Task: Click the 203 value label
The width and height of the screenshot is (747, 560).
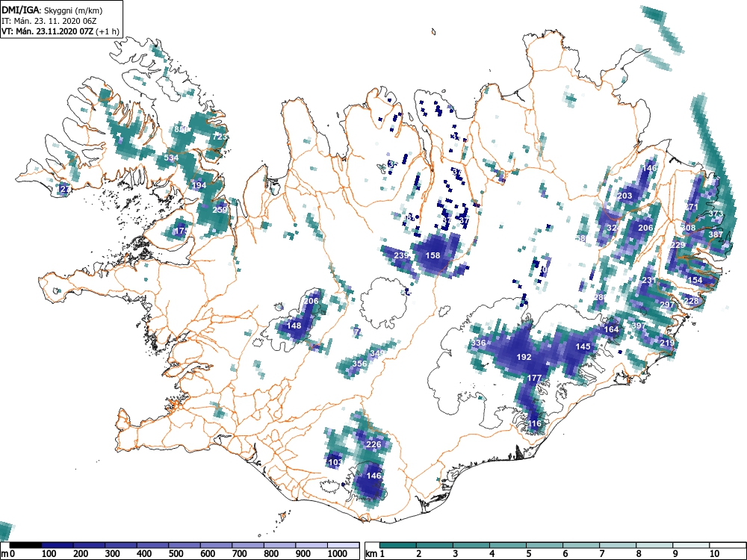Action: point(624,196)
